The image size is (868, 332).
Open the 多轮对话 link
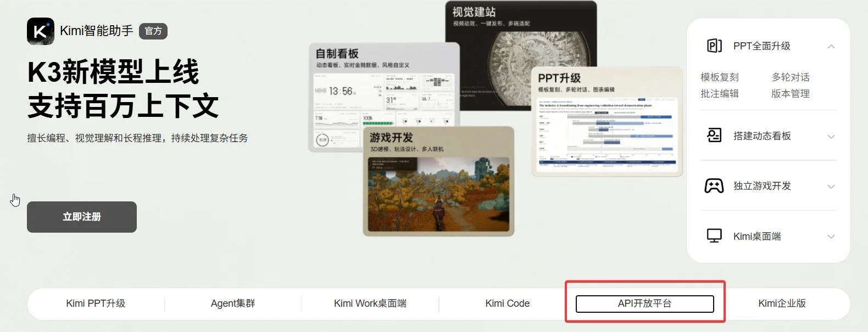[x=791, y=77]
